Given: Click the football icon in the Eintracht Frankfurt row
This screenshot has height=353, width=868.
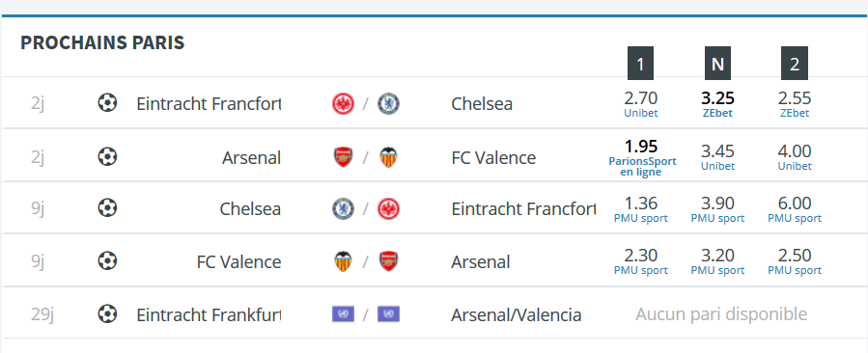Looking at the screenshot, I should click(107, 314).
